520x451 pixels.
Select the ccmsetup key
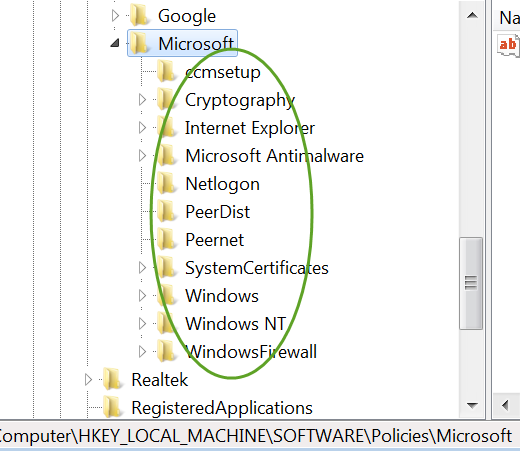[223, 72]
